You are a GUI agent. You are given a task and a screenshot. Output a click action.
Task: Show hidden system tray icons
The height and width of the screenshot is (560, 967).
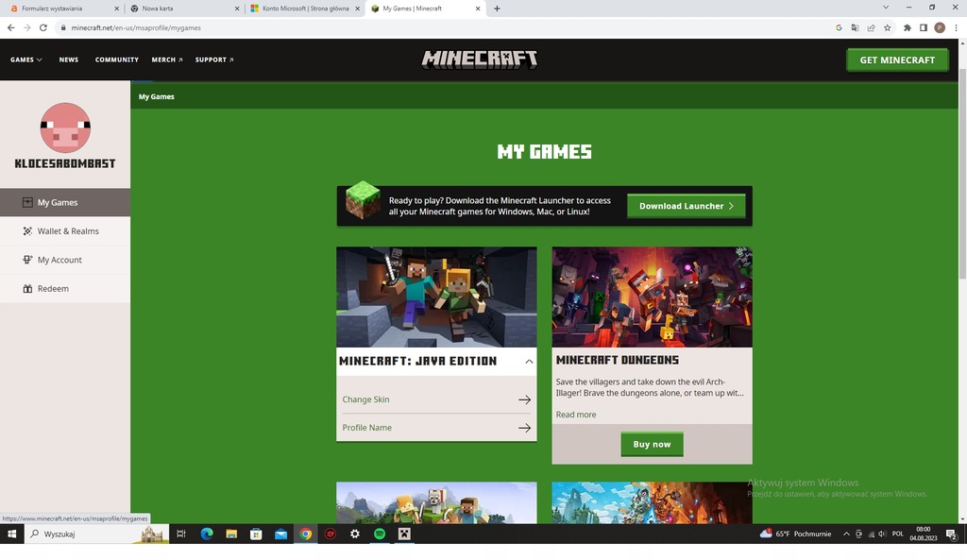846,535
